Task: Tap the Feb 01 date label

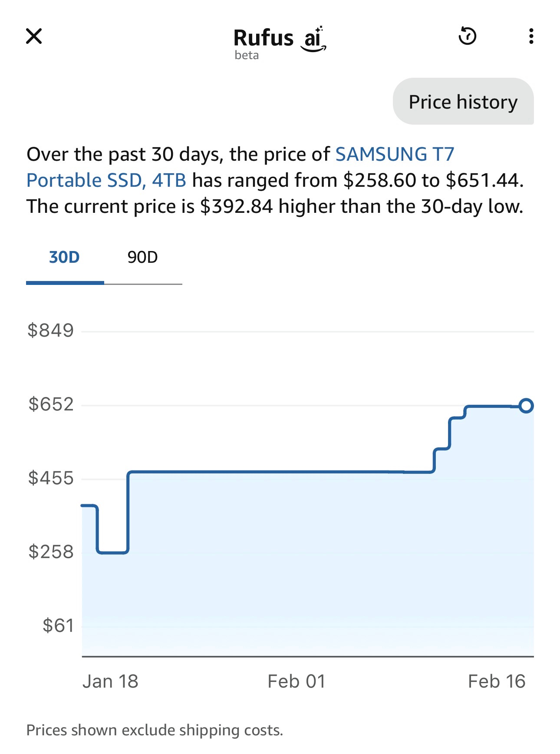Action: click(x=296, y=681)
